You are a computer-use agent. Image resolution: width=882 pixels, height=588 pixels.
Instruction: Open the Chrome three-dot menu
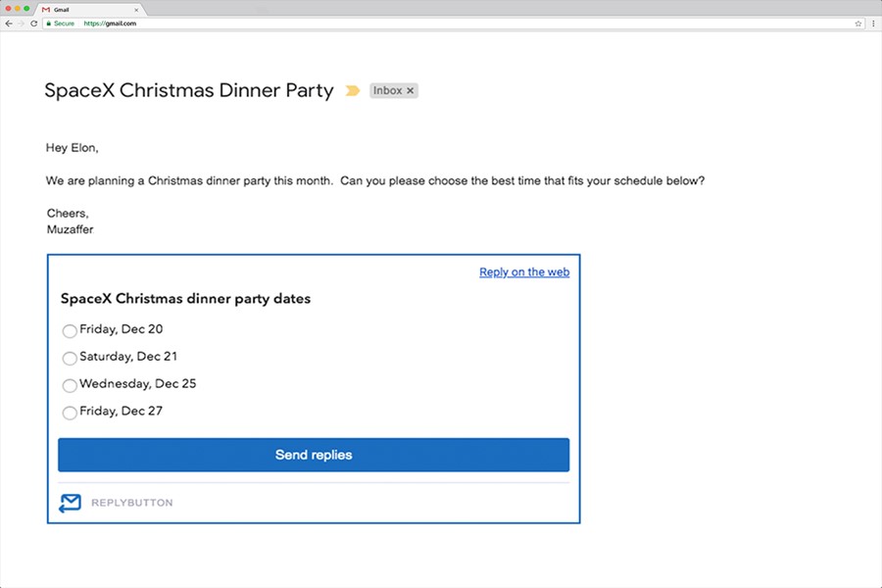872,24
